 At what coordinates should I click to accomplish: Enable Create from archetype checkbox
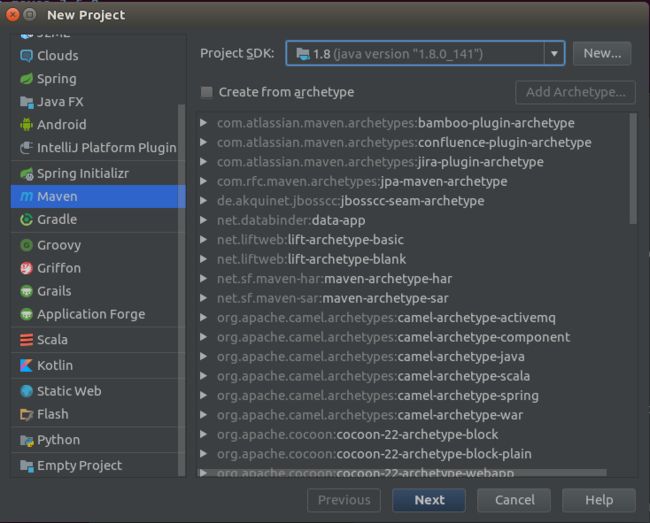(206, 92)
